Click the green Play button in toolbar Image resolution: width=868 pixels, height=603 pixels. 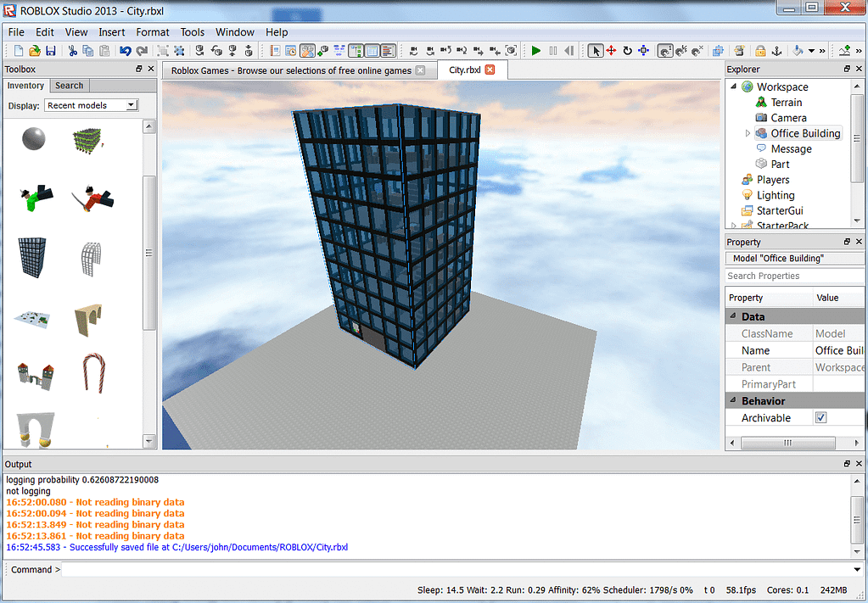(x=535, y=51)
